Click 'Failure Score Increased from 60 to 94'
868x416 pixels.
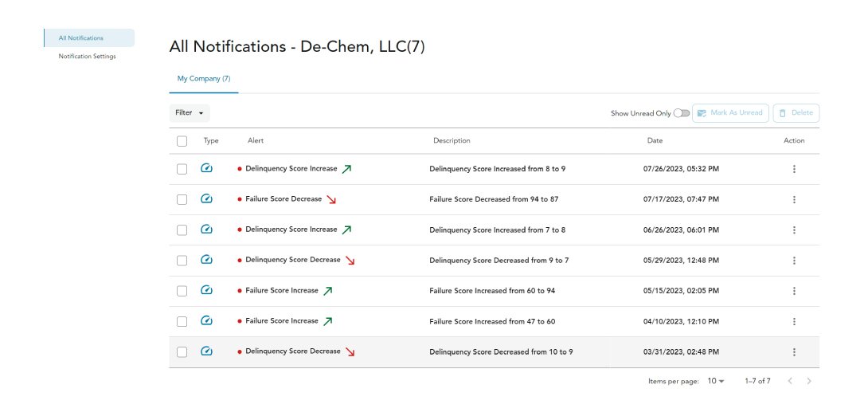(492, 291)
